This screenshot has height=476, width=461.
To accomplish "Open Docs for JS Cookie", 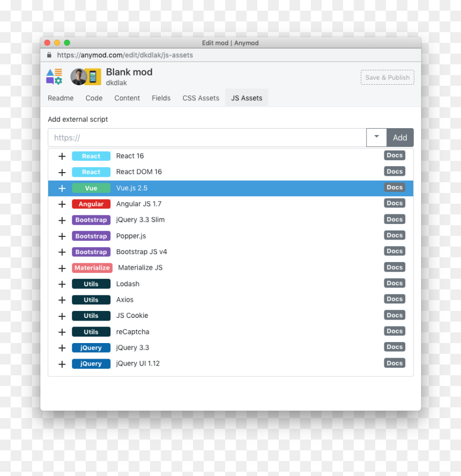I will (x=395, y=315).
